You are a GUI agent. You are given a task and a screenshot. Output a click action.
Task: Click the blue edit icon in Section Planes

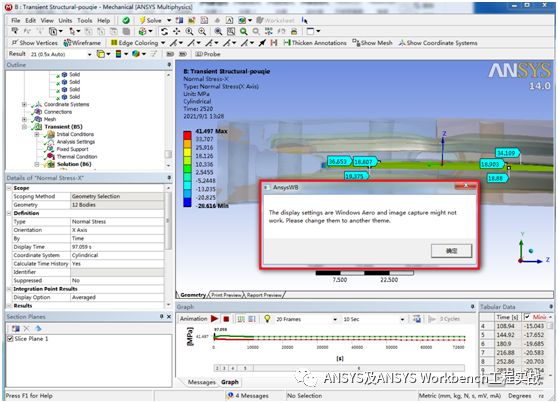[38, 328]
